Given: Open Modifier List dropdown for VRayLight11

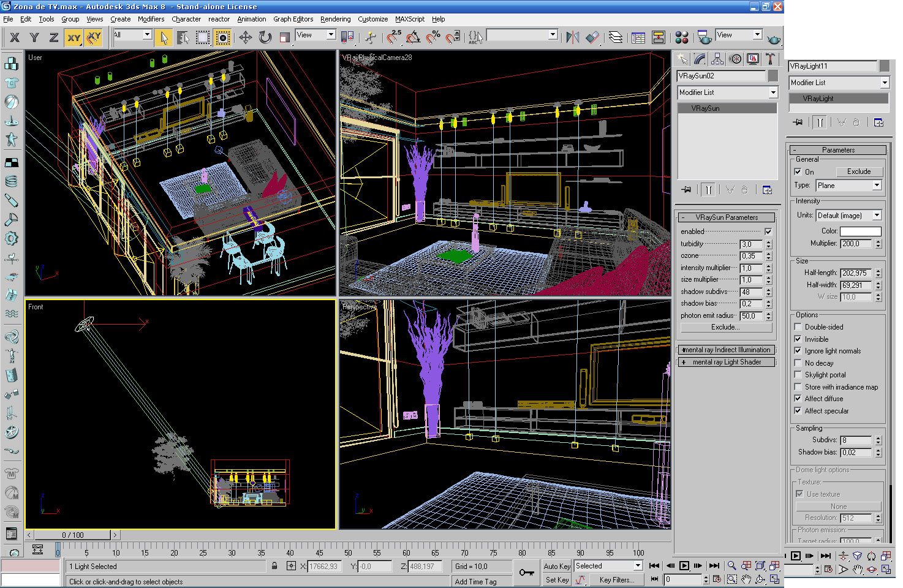Looking at the screenshot, I should [x=839, y=83].
